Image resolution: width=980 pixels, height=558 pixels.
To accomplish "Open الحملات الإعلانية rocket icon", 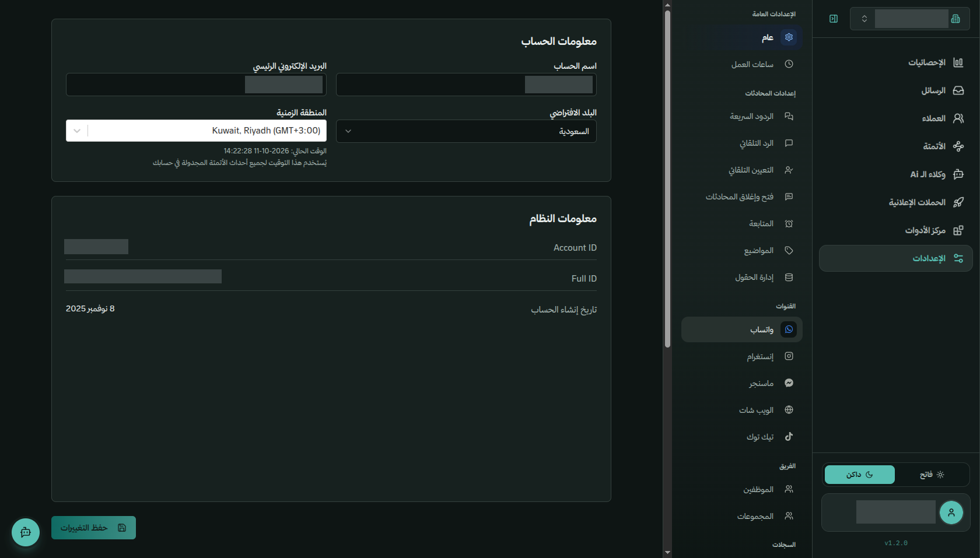I will pyautogui.click(x=958, y=202).
